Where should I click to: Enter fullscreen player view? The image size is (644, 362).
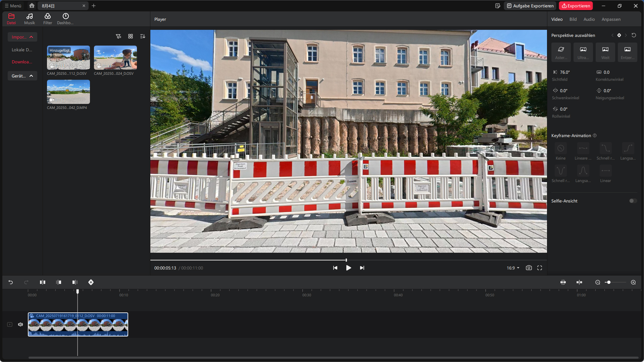point(539,268)
